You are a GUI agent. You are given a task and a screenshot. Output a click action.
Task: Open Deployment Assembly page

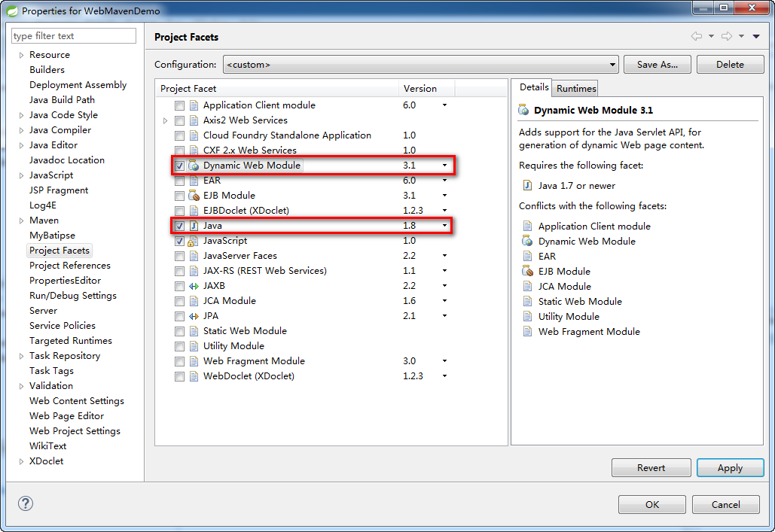click(x=78, y=85)
